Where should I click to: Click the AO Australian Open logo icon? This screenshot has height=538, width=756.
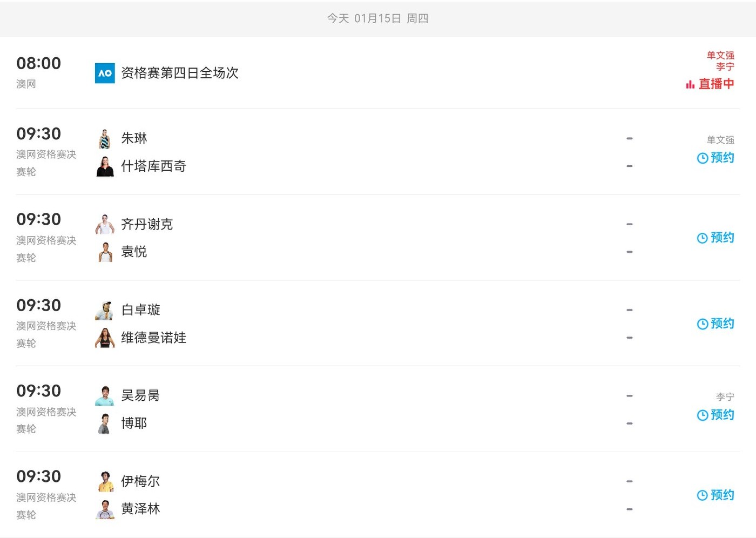[x=105, y=73]
